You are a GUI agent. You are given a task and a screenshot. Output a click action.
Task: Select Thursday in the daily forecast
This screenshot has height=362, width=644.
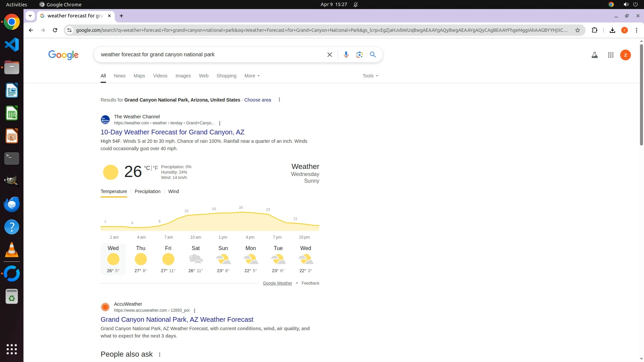(141, 259)
